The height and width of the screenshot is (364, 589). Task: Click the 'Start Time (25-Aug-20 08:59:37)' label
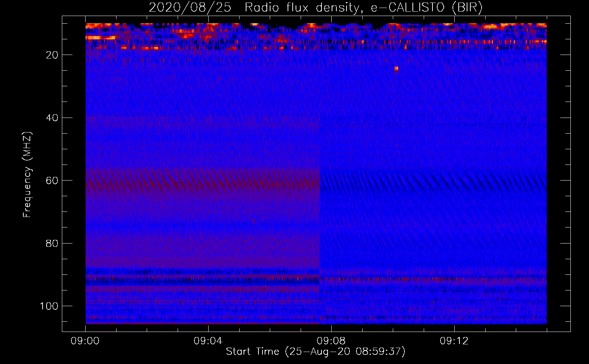316,352
